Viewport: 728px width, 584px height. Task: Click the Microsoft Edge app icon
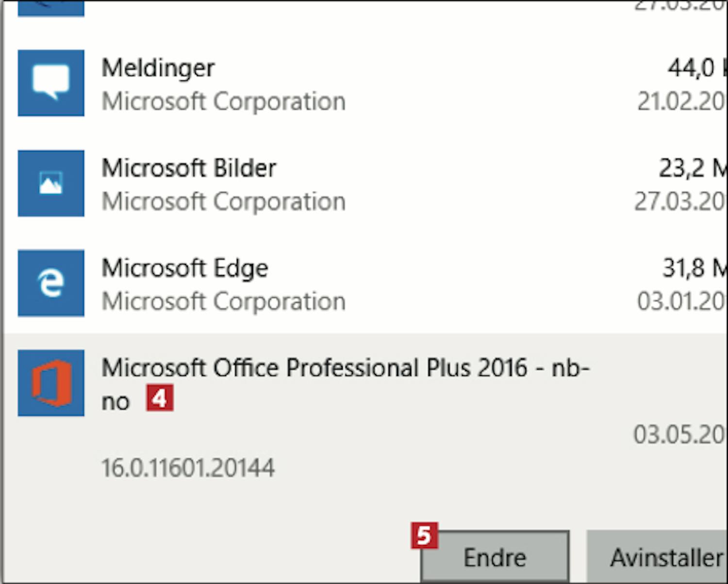tap(51, 283)
